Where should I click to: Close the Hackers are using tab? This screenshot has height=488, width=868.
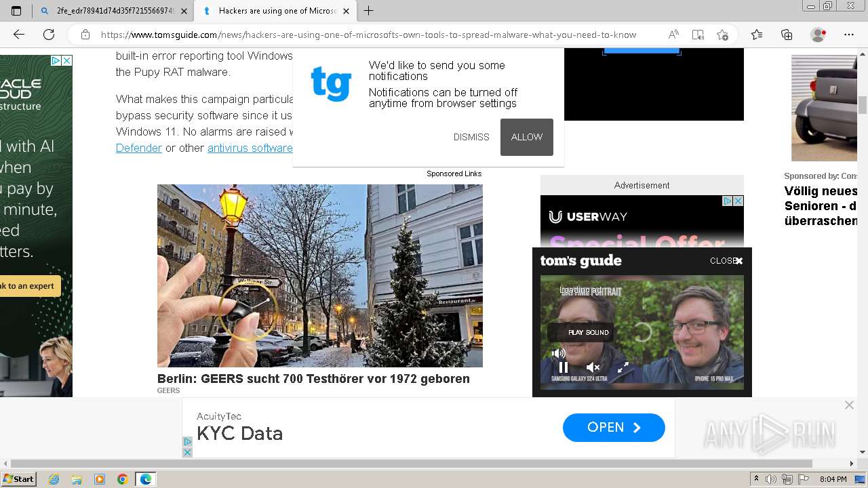pyautogui.click(x=347, y=11)
